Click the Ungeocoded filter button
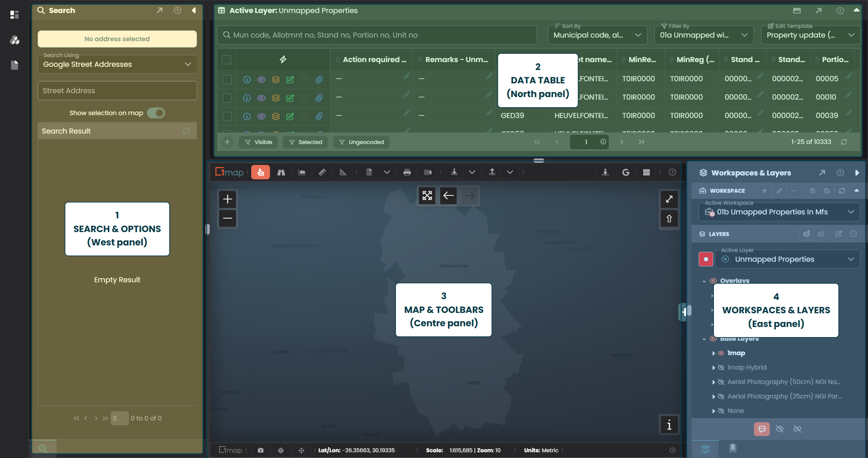Viewport: 868px width, 458px height. pos(361,142)
